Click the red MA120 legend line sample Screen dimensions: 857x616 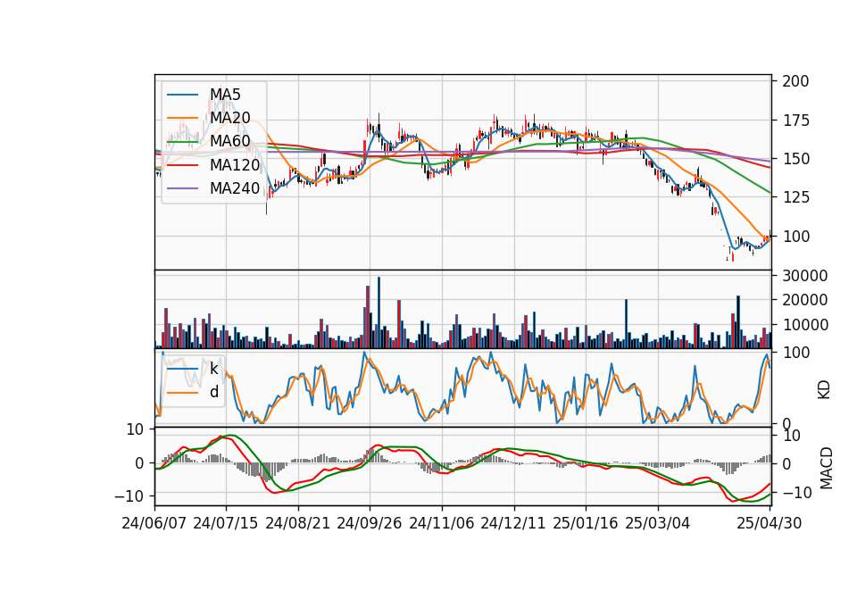tap(182, 165)
